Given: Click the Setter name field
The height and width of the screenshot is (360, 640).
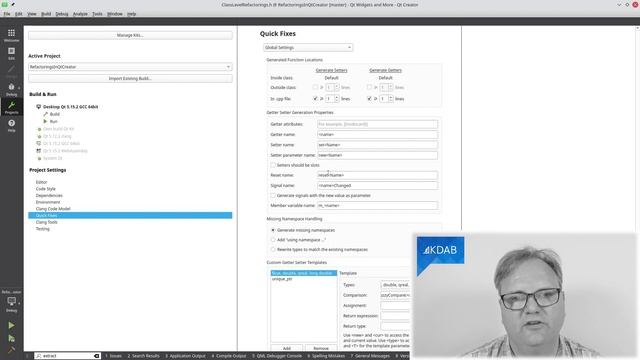Looking at the screenshot, I should tap(377, 145).
